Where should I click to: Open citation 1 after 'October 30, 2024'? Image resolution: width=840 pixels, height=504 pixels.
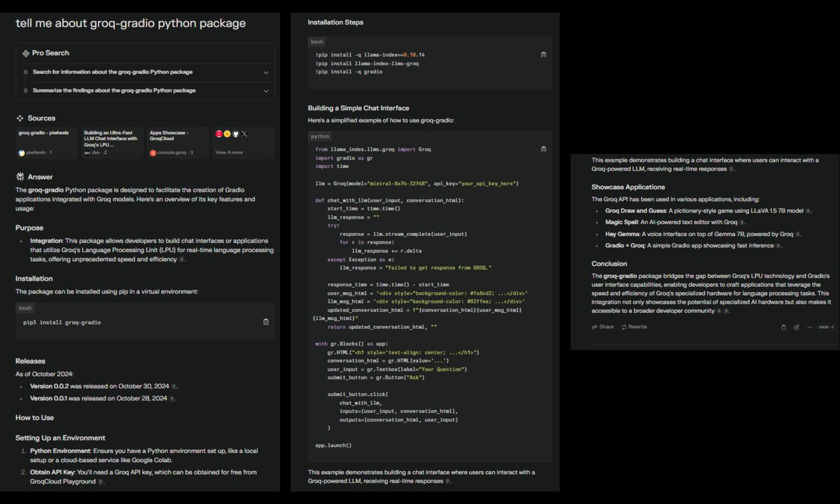click(174, 386)
